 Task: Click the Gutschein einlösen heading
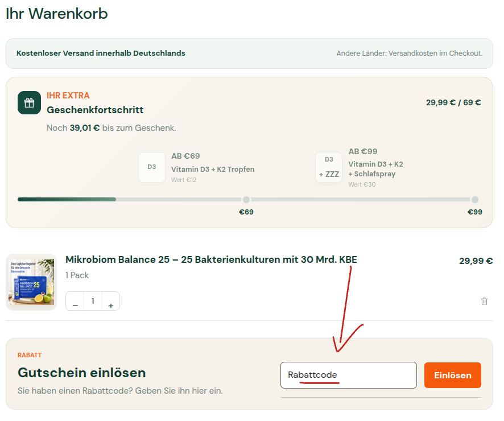82,373
